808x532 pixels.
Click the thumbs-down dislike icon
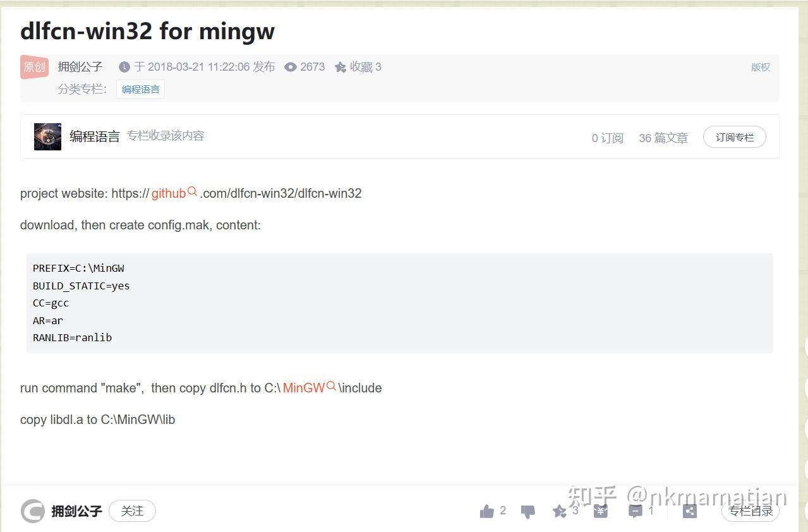pyautogui.click(x=527, y=511)
